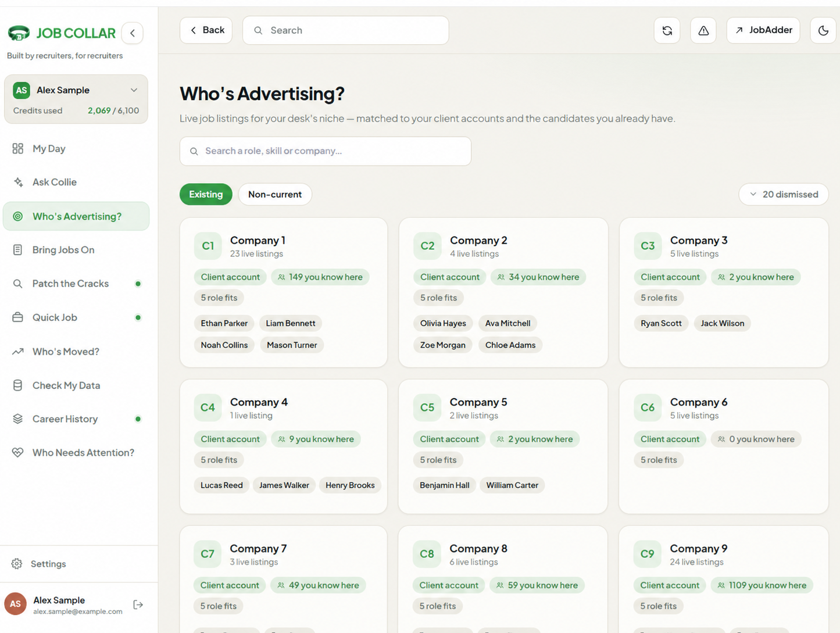Select the Lucas Reed name chip
The width and height of the screenshot is (840, 633).
pos(221,485)
